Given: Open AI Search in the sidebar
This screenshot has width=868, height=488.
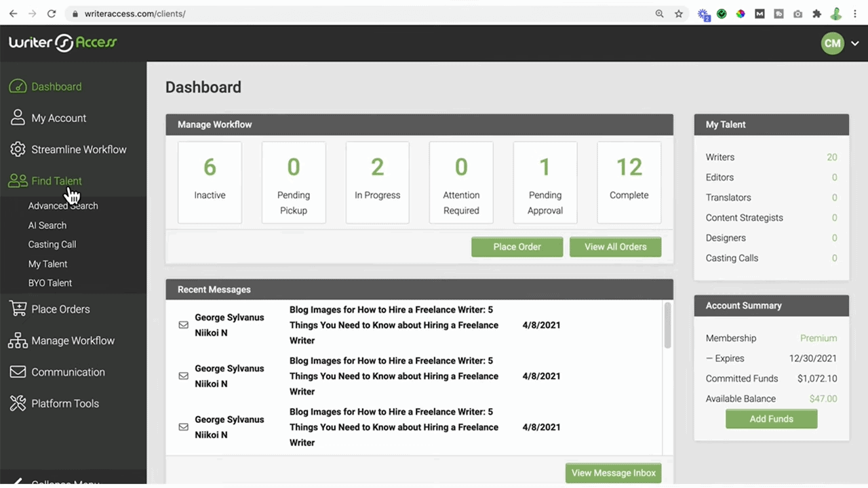Looking at the screenshot, I should [47, 225].
